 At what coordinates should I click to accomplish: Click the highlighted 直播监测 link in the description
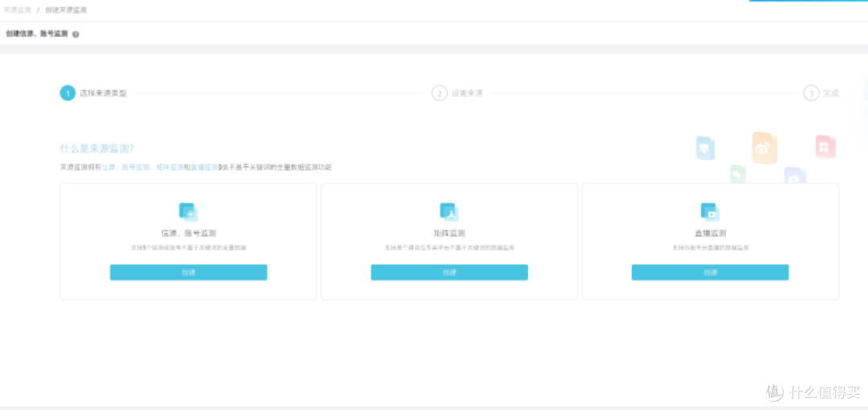(x=204, y=166)
